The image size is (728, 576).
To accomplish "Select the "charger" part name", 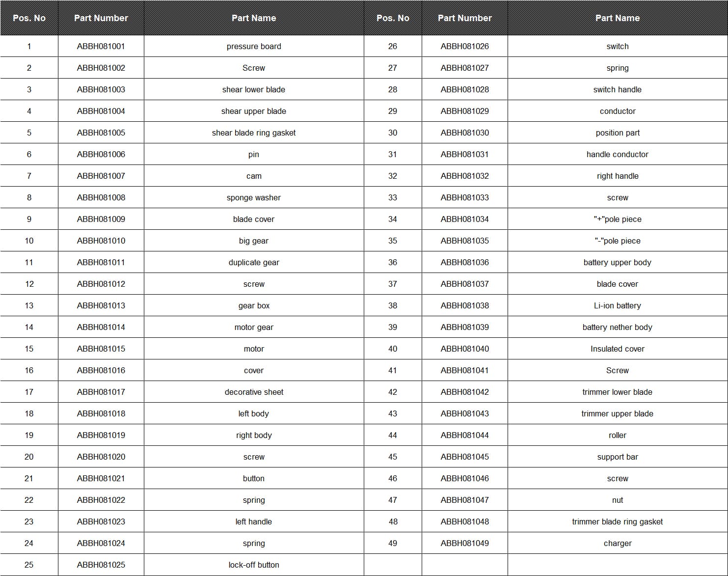I will [617, 543].
